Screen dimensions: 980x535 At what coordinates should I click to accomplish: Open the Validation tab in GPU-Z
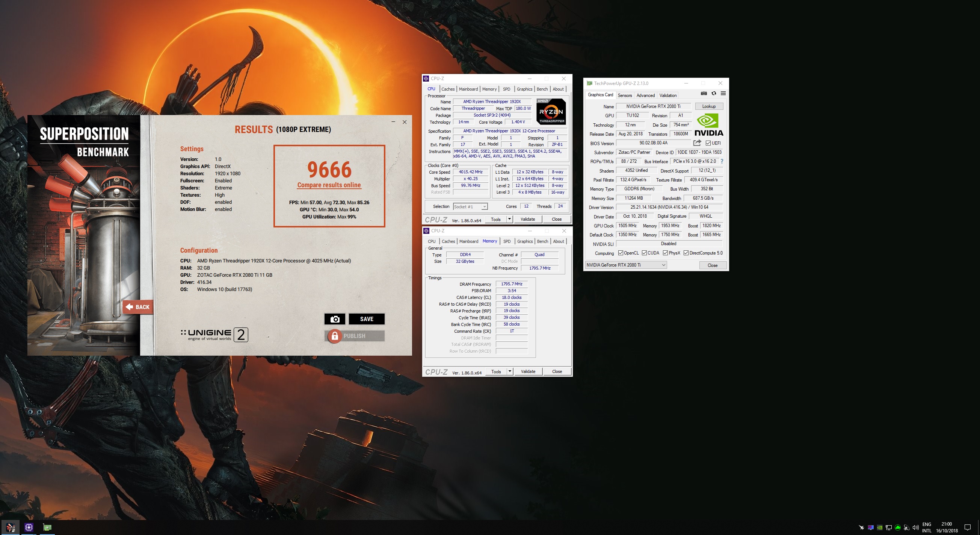point(668,95)
